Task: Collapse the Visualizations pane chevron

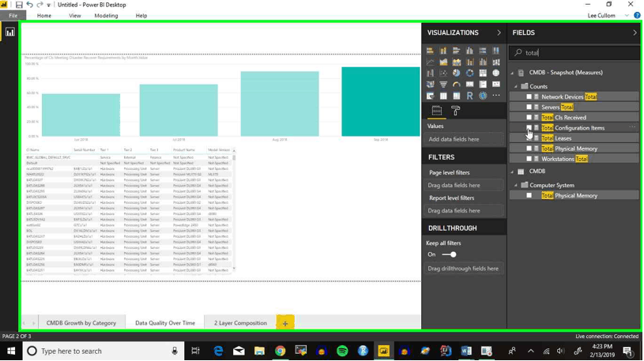Action: click(x=499, y=33)
